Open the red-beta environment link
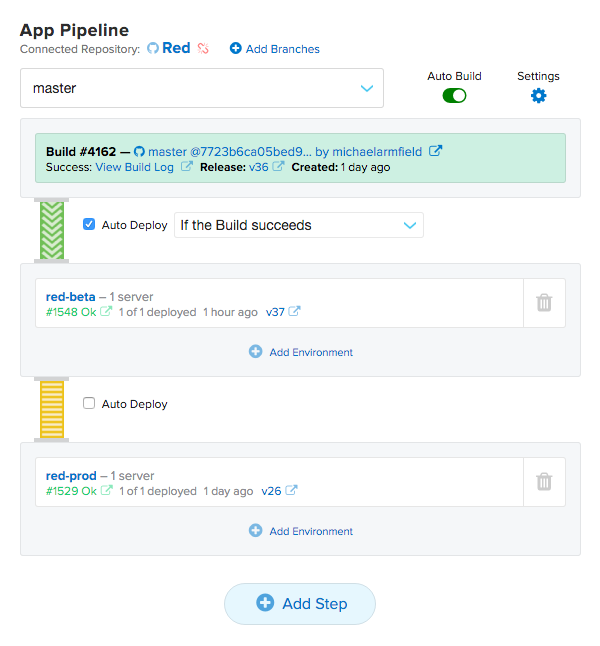 click(x=70, y=297)
